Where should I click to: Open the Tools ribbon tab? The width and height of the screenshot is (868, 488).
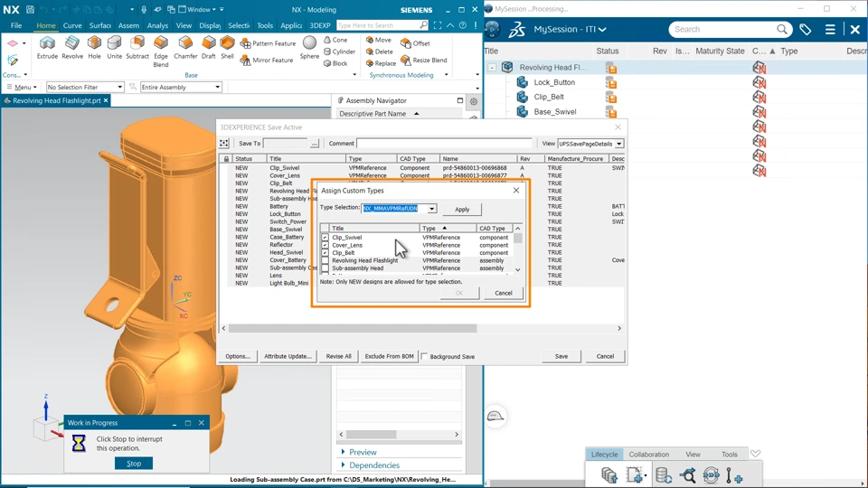[x=265, y=25]
